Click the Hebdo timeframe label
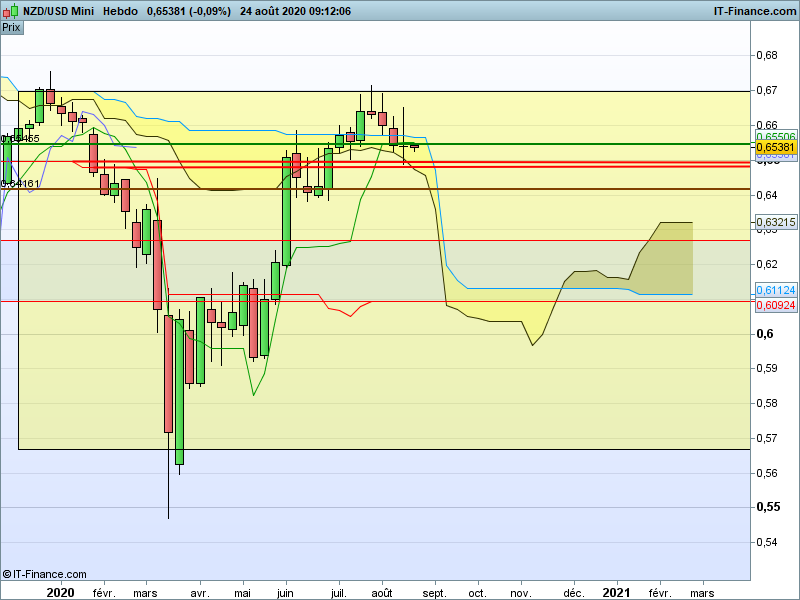Image resolution: width=800 pixels, height=600 pixels. [x=121, y=11]
